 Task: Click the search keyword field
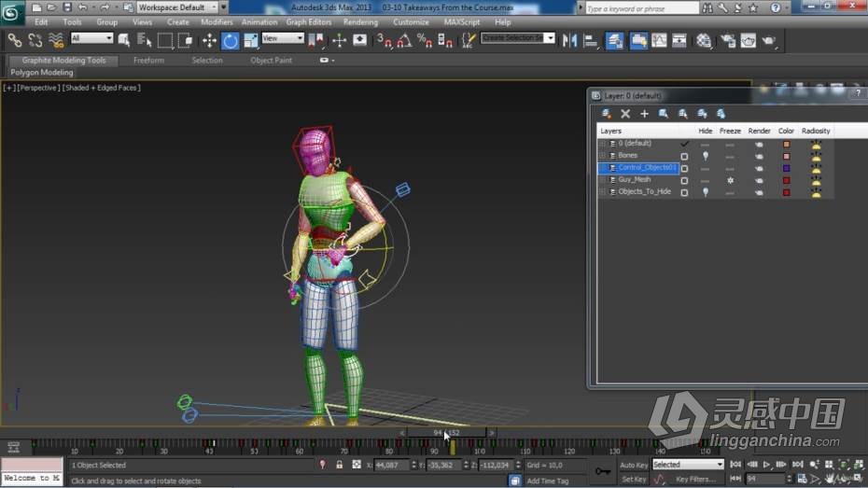(642, 7)
